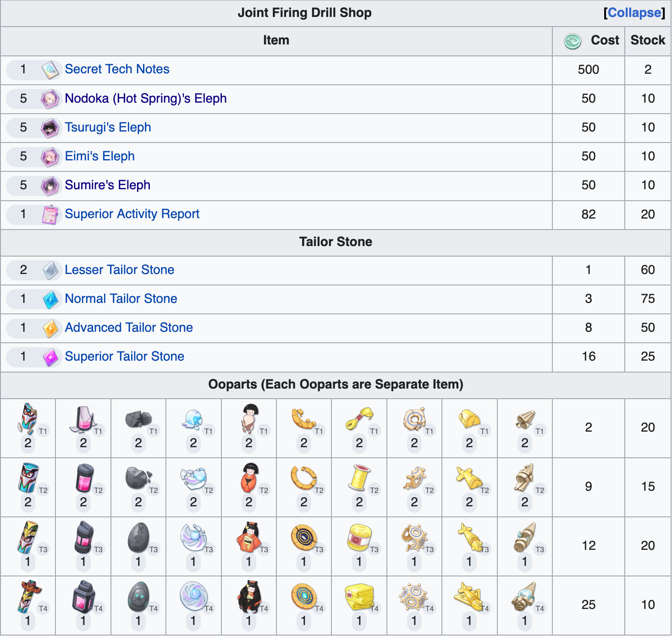Click the Tailor Stone section header
Screen dimensions: 672x636
[336, 242]
